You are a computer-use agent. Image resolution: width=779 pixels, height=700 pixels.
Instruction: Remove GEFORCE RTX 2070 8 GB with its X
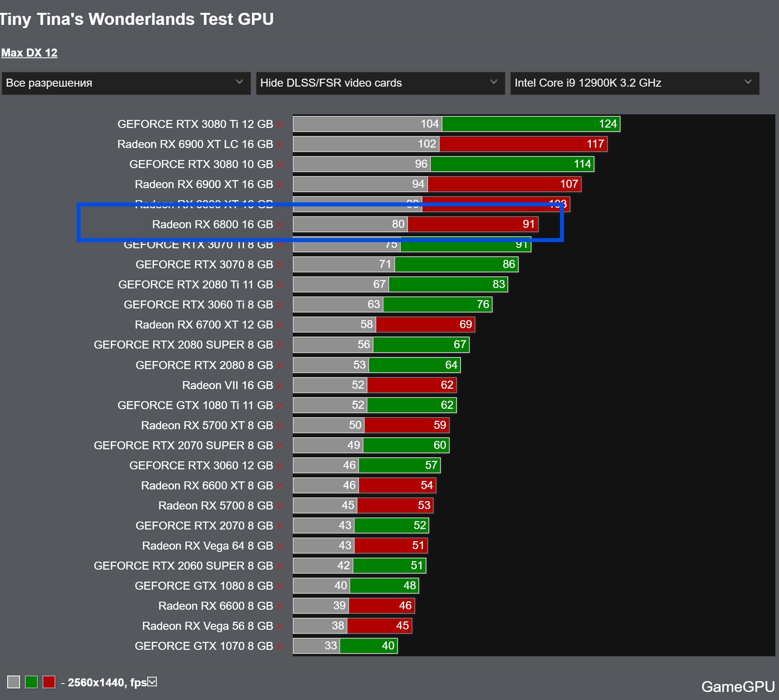tap(280, 526)
